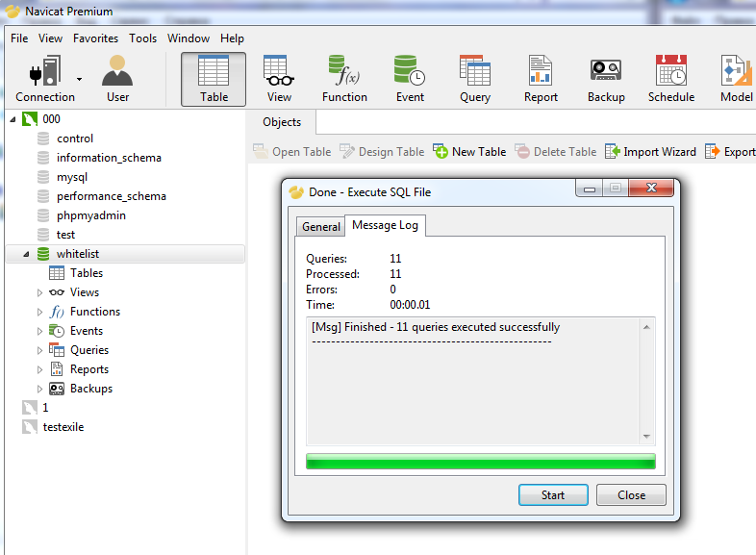This screenshot has width=756, height=555.
Task: Click Delete Table in objects toolbar
Action: tap(555, 151)
